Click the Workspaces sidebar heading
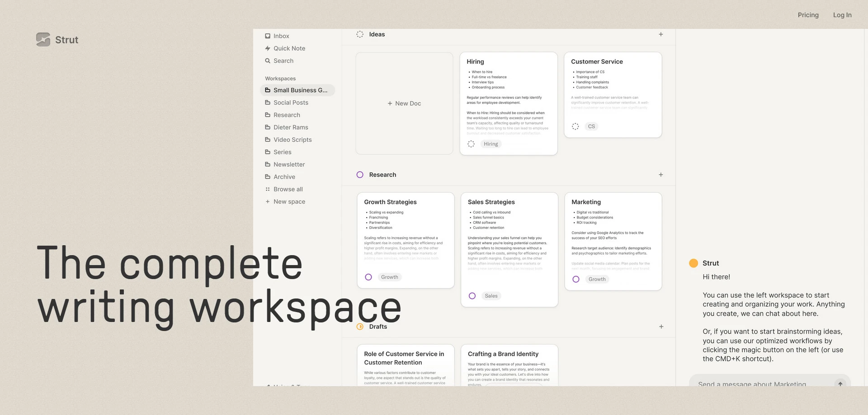 click(x=280, y=79)
